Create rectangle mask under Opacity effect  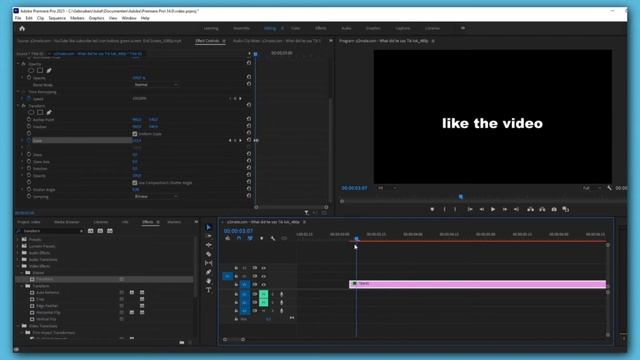point(40,70)
